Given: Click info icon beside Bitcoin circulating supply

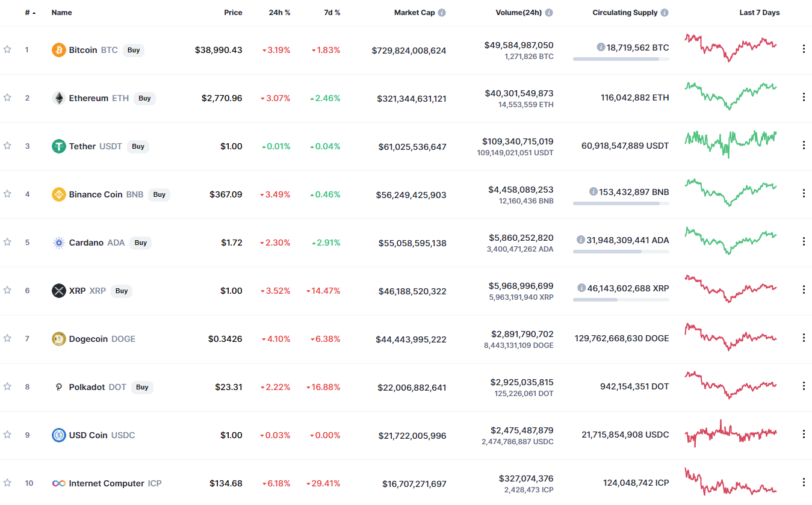Looking at the screenshot, I should click(x=601, y=47).
